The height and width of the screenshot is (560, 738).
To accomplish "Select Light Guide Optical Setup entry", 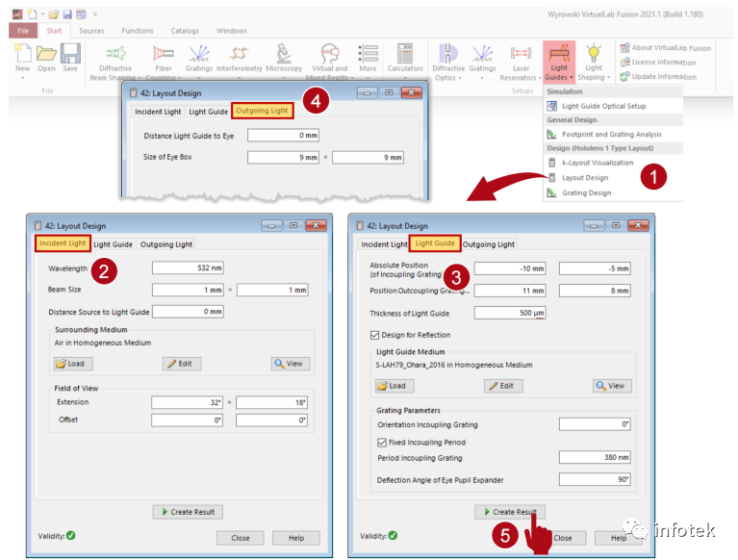I will click(613, 107).
